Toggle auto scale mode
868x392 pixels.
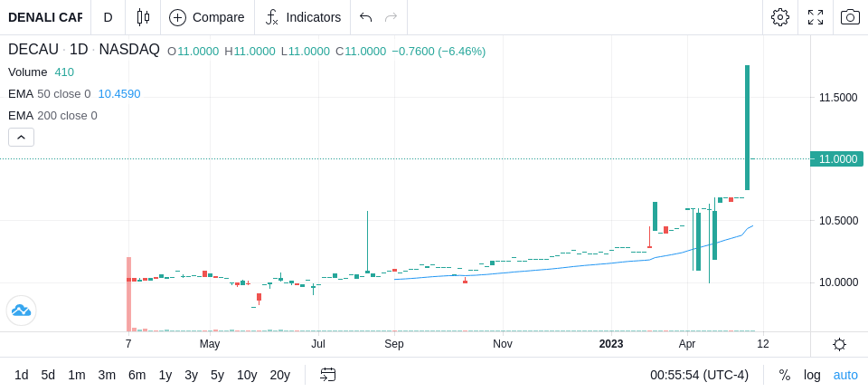tap(845, 375)
